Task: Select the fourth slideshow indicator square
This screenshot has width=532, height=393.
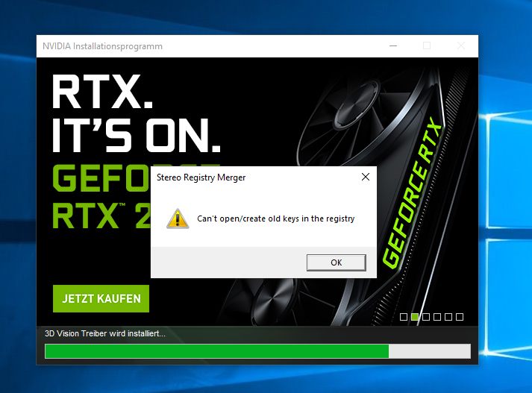Action: (437, 317)
